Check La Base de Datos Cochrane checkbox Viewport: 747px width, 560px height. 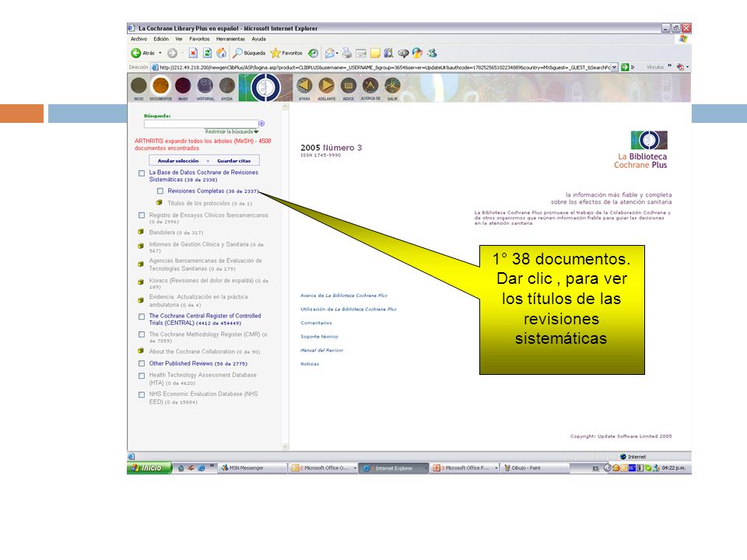142,173
